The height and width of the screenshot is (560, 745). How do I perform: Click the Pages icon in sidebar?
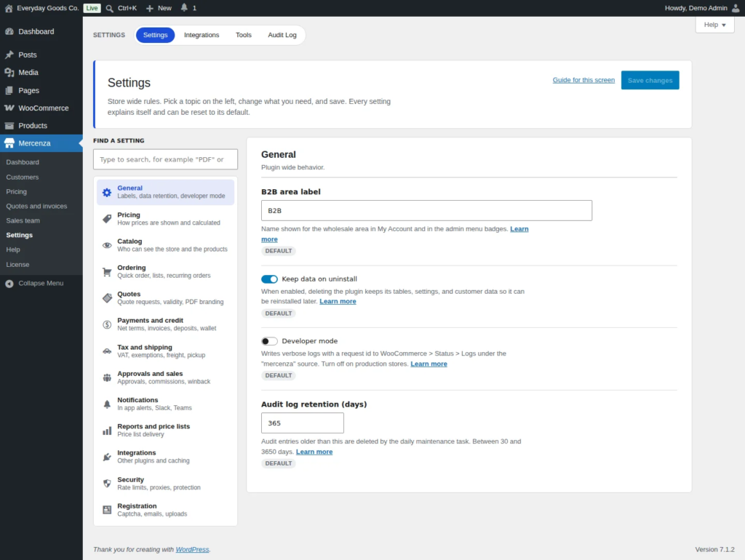click(x=9, y=90)
